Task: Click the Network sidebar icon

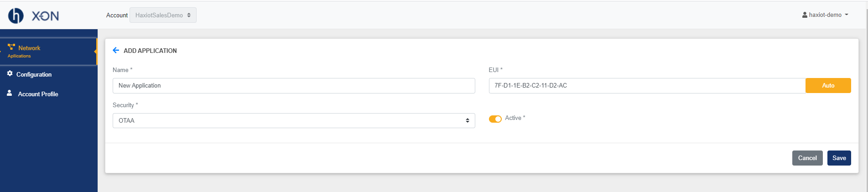Action: pyautogui.click(x=11, y=47)
